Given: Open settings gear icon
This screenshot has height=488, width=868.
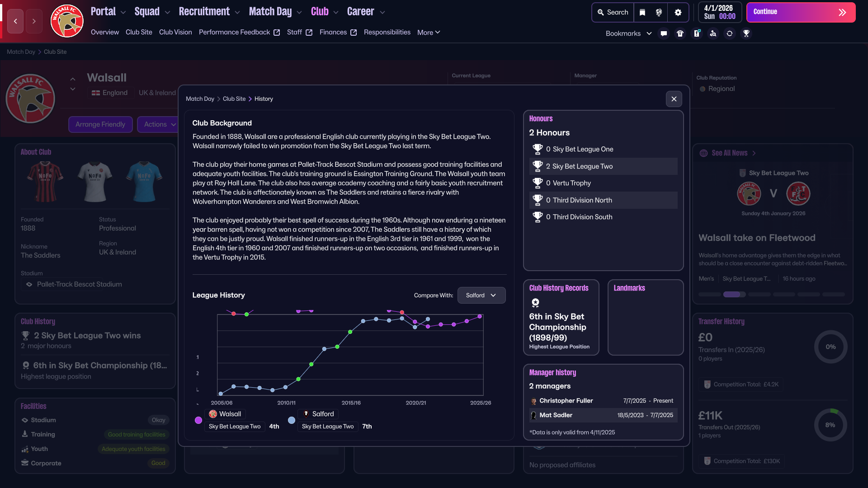Looking at the screenshot, I should pos(678,13).
